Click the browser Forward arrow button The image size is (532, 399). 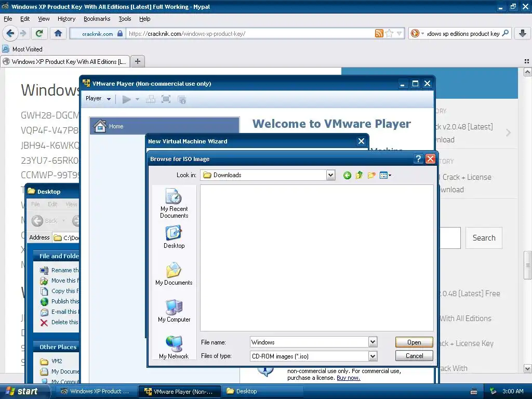(x=23, y=33)
